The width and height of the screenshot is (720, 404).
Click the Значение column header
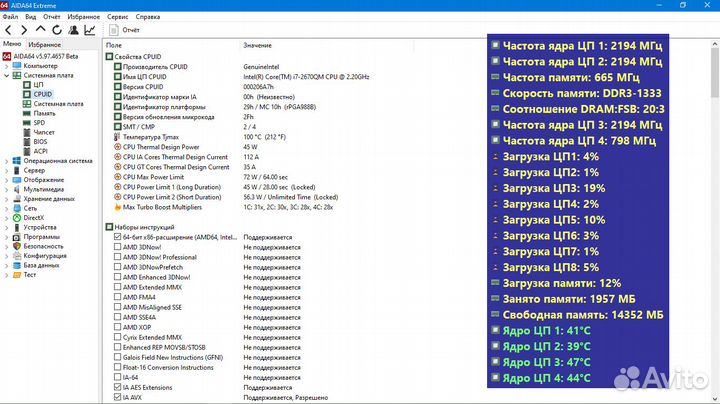click(258, 45)
